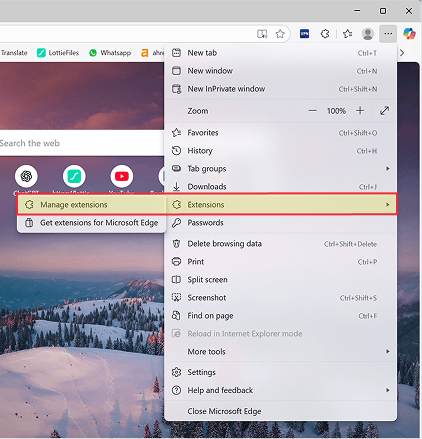The width and height of the screenshot is (422, 439).
Task: Decrease zoom with the minus button
Action: [x=312, y=111]
